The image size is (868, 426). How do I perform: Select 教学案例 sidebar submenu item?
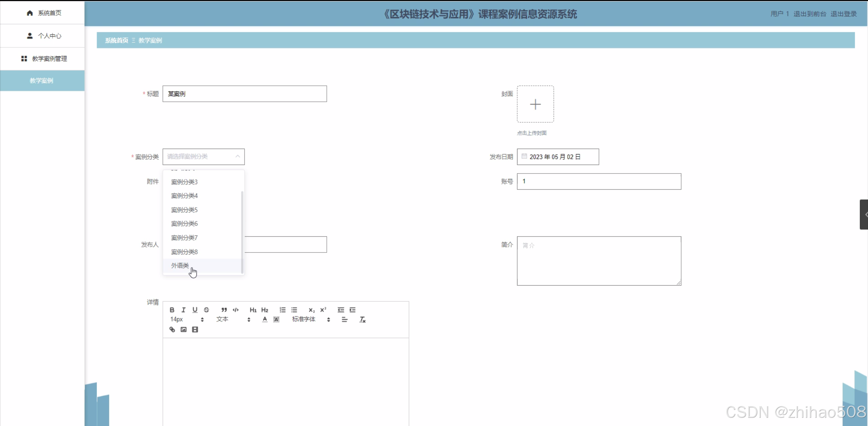(x=42, y=81)
